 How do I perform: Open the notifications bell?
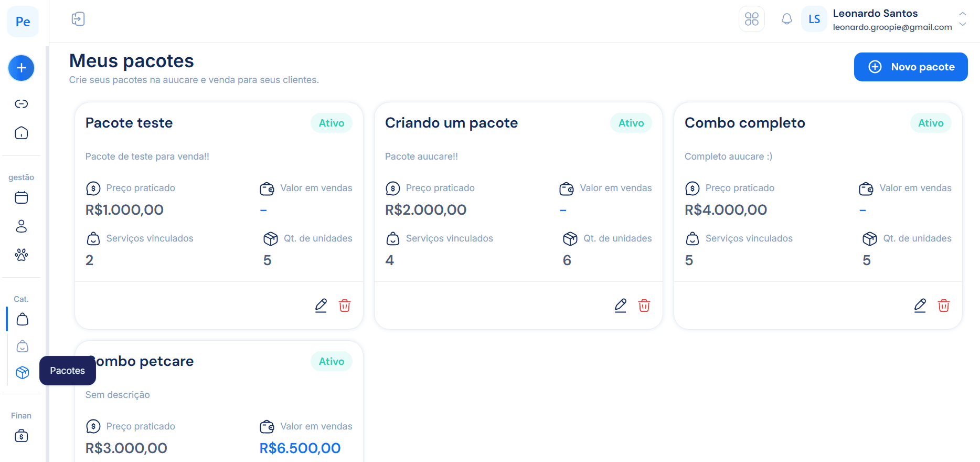[787, 19]
